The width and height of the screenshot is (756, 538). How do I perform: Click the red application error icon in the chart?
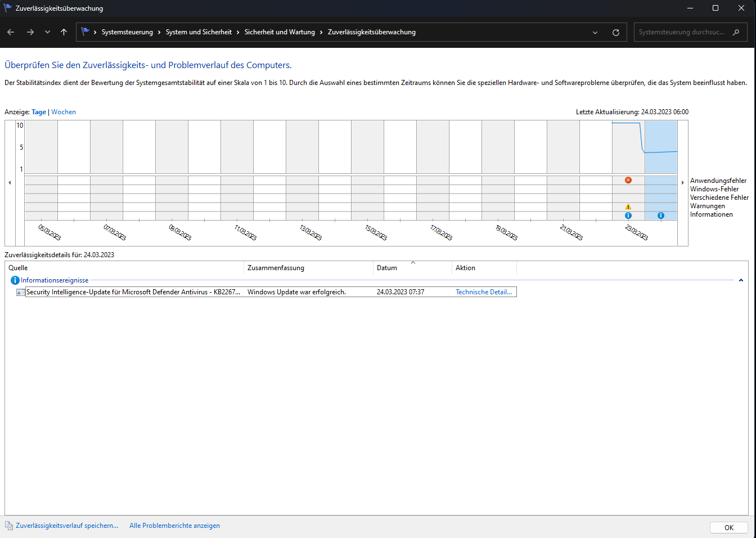pos(628,180)
